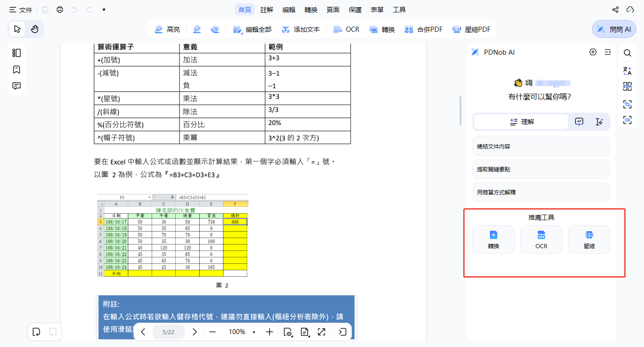The width and height of the screenshot is (644, 347).
Task: Open the bookmarks panel icon
Action: tap(17, 69)
